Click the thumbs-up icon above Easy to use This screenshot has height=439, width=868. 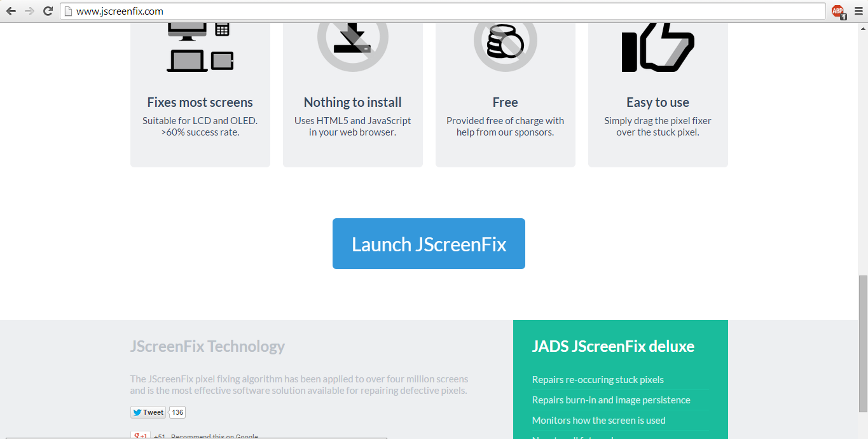(658, 47)
